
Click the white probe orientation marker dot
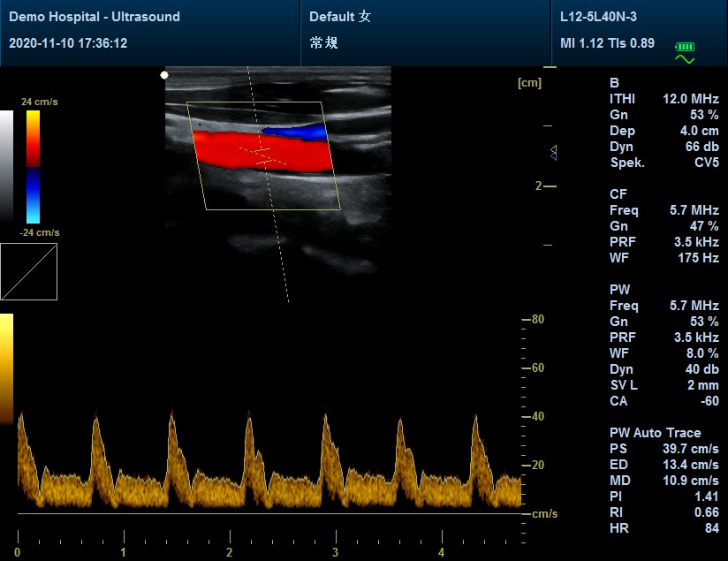point(163,76)
